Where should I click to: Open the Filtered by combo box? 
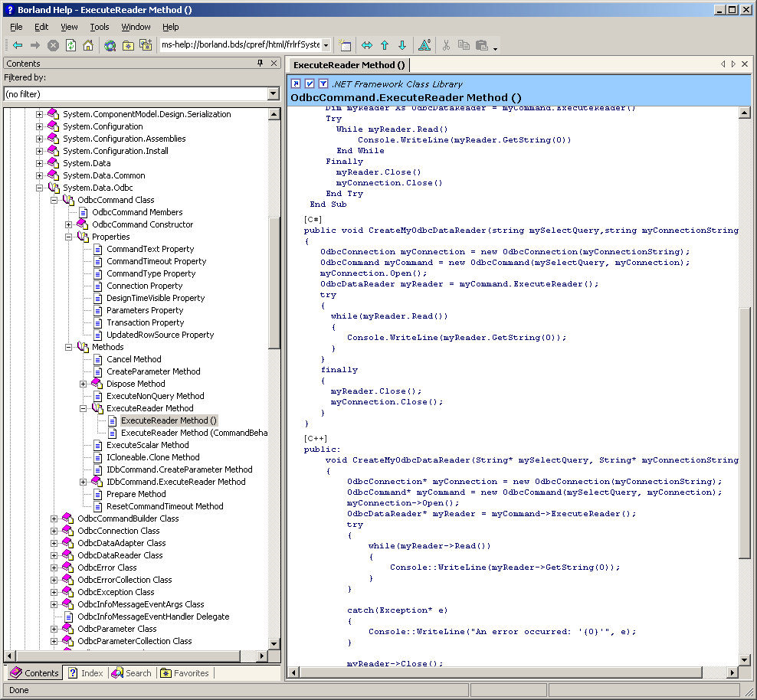point(141,93)
